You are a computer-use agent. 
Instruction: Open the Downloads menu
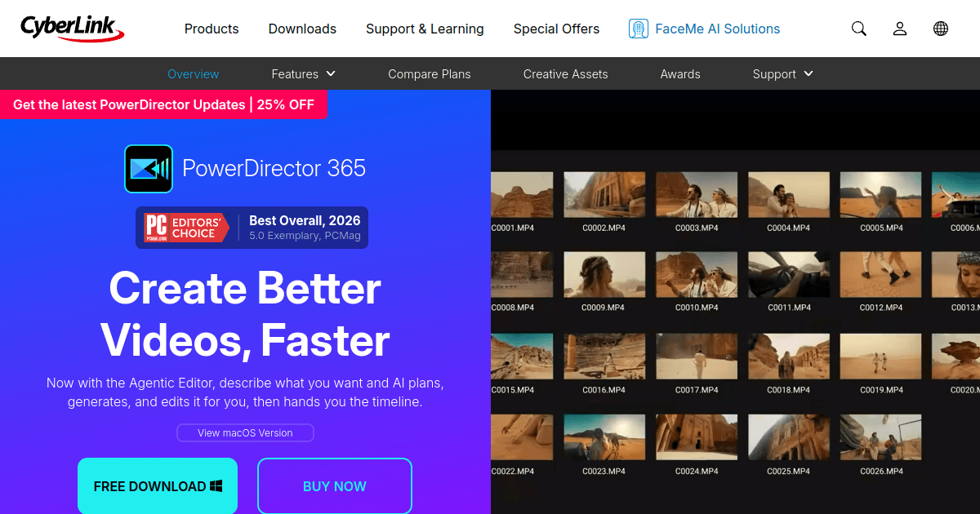302,29
